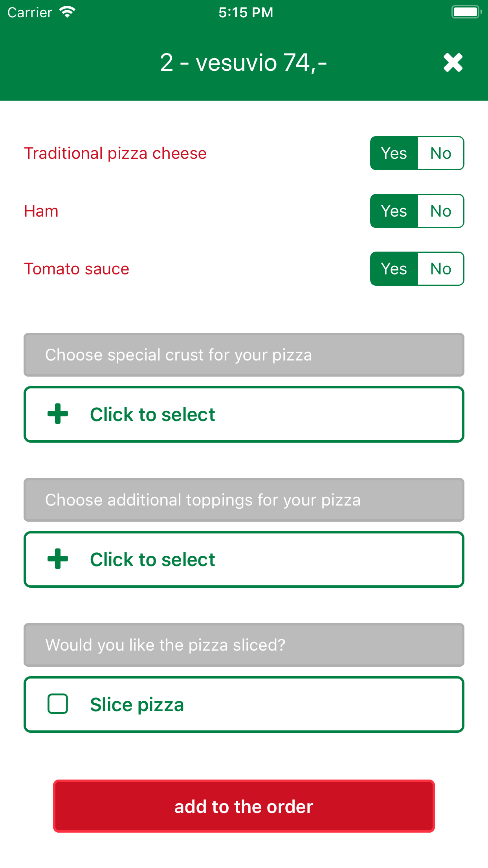Close the vesuvio pizza dialog

coord(453,63)
